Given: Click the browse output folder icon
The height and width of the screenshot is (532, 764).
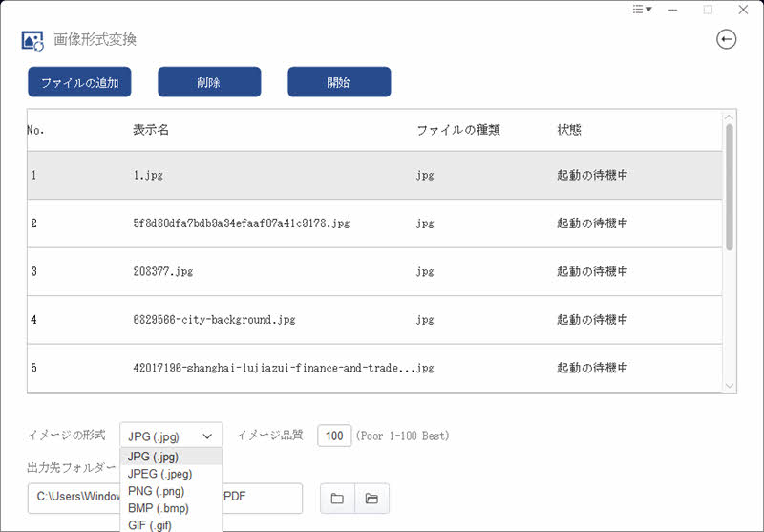Looking at the screenshot, I should click(337, 499).
